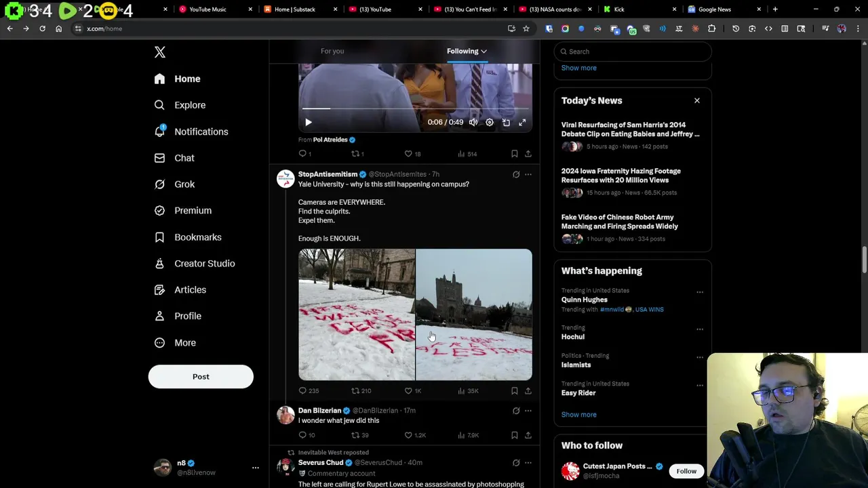Bookmark the video post
The image size is (868, 488).
[515, 154]
